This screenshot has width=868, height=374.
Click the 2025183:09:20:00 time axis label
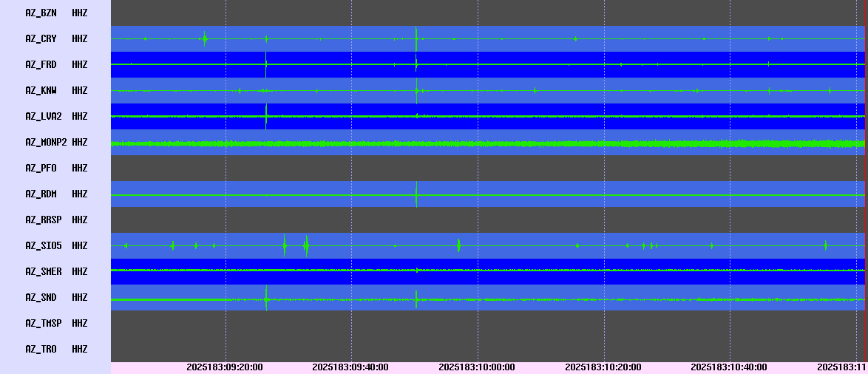(x=225, y=367)
